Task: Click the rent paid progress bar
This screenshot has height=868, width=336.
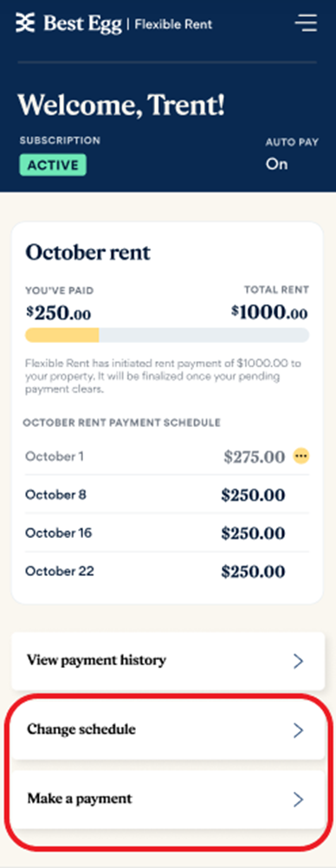Action: 167,335
